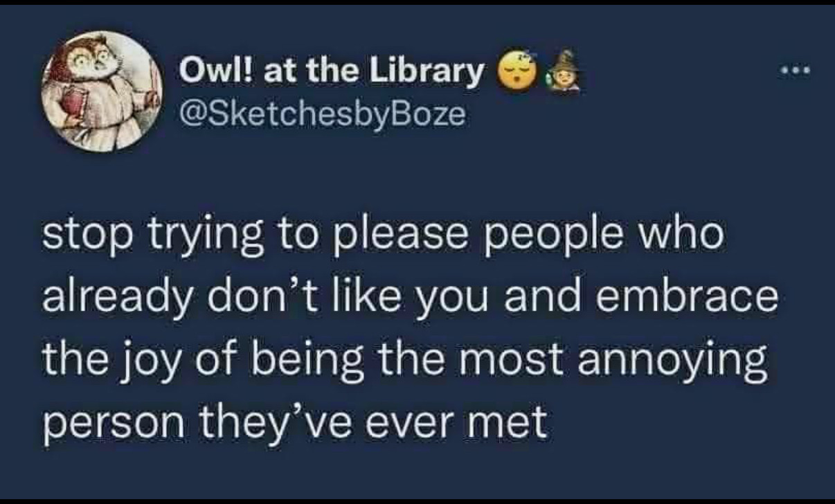Click the red book in the avatar
835x504 pixels.
[71, 101]
